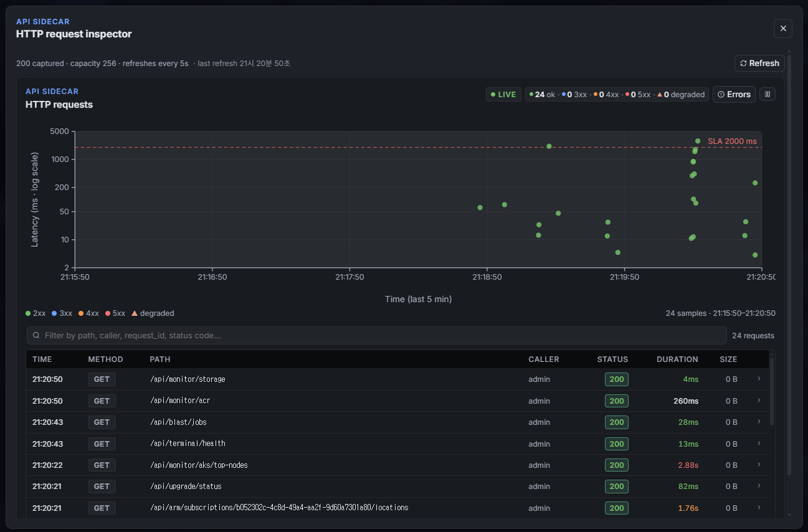Click the 1.76s duration value
Screen dimensions: 808x532
(x=688, y=508)
